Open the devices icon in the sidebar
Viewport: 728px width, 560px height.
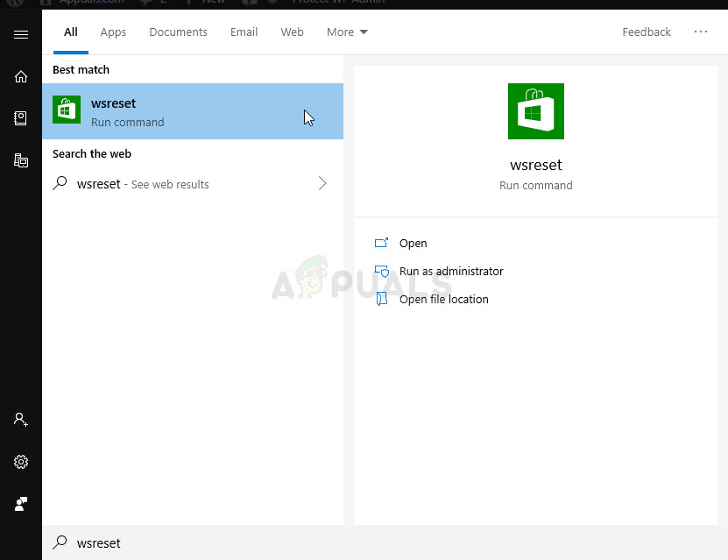[21, 160]
